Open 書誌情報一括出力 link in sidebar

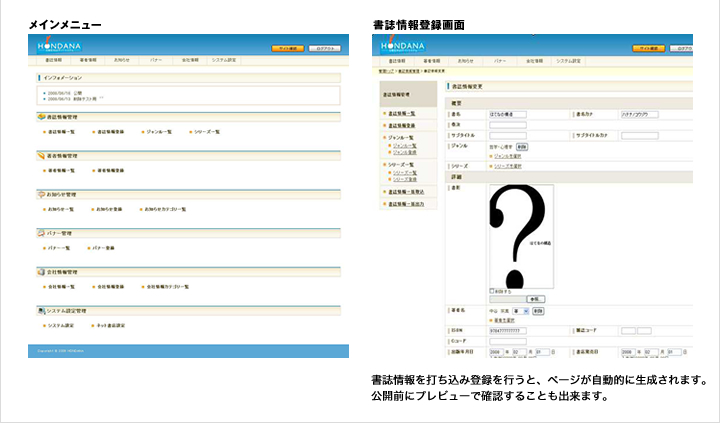[x=406, y=204]
